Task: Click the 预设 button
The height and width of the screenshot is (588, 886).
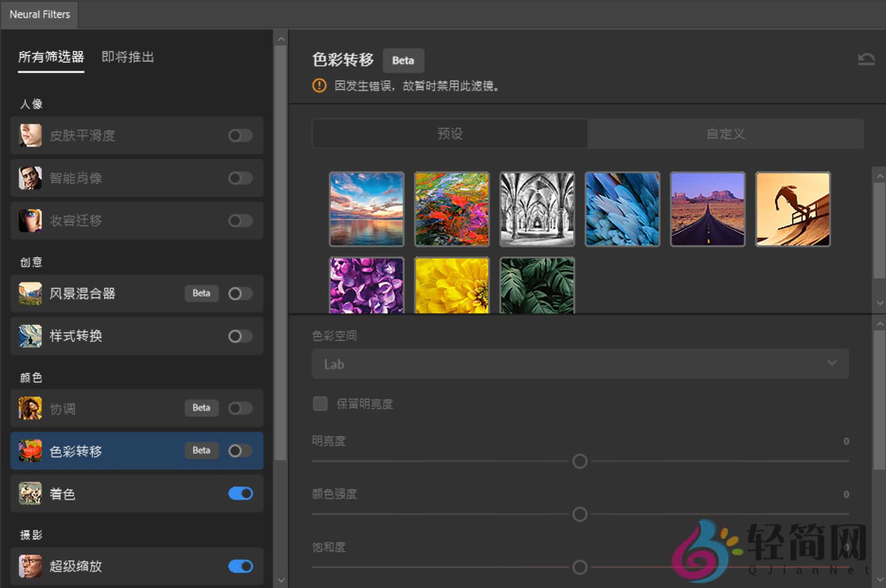Action: (x=449, y=134)
